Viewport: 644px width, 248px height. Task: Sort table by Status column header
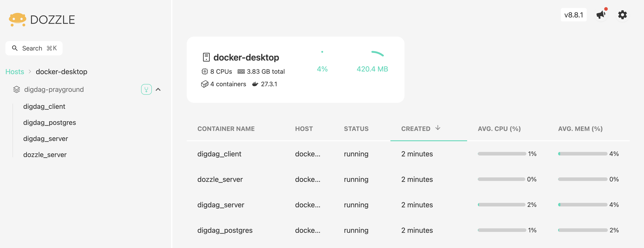356,129
